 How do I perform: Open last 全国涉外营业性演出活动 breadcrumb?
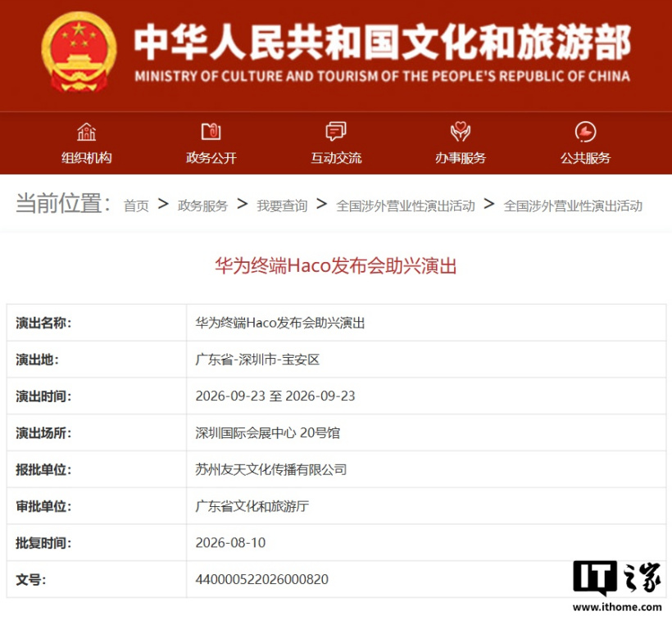(x=573, y=206)
